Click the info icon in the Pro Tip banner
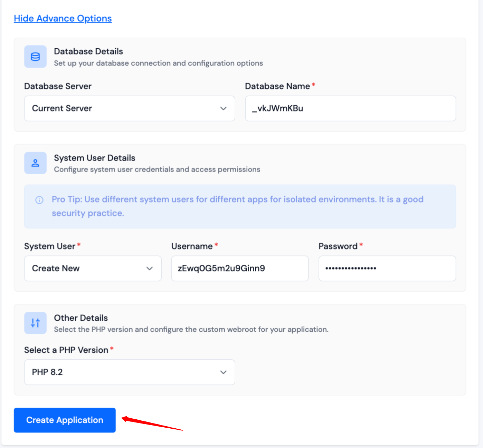The height and width of the screenshot is (448, 483). 39,200
